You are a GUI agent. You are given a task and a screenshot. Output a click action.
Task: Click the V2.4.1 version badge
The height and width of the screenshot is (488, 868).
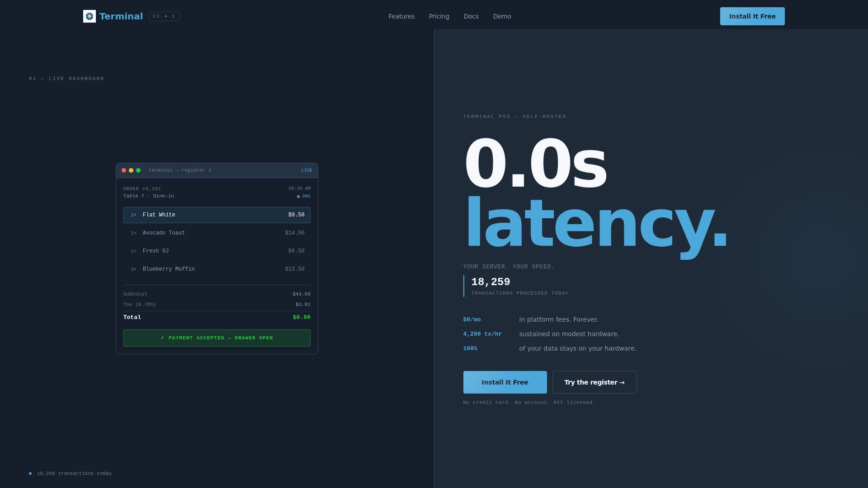point(164,16)
